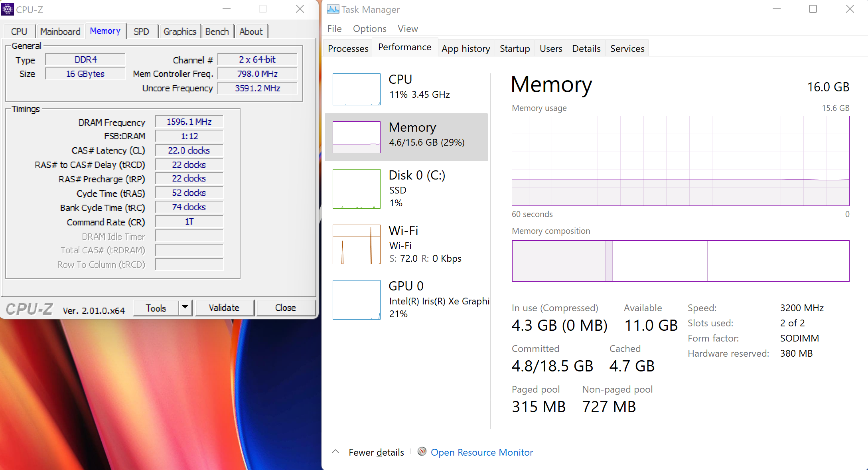The image size is (868, 470).
Task: Click the In use section of memory composition bar
Action: coord(559,261)
